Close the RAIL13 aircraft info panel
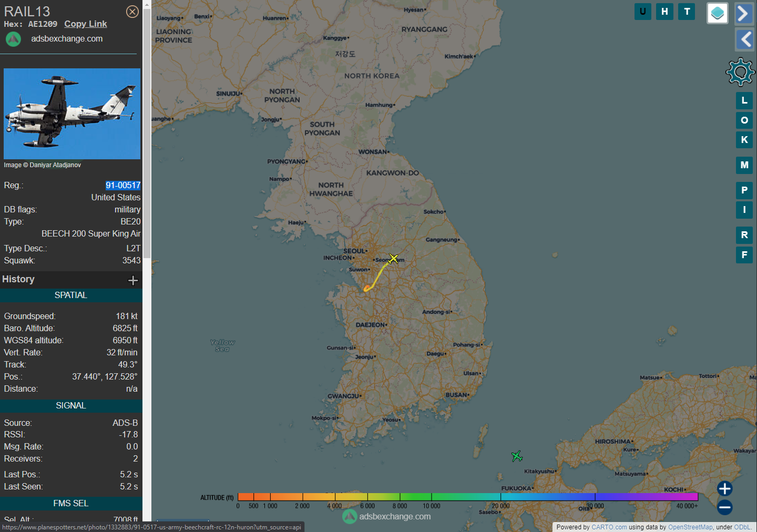The width and height of the screenshot is (757, 532). point(132,12)
